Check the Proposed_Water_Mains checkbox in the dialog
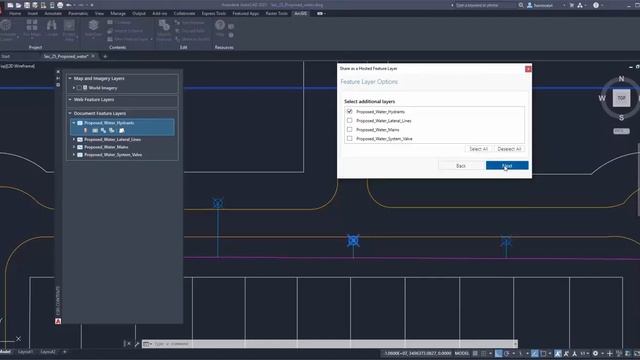The width and height of the screenshot is (640, 360). [x=349, y=129]
